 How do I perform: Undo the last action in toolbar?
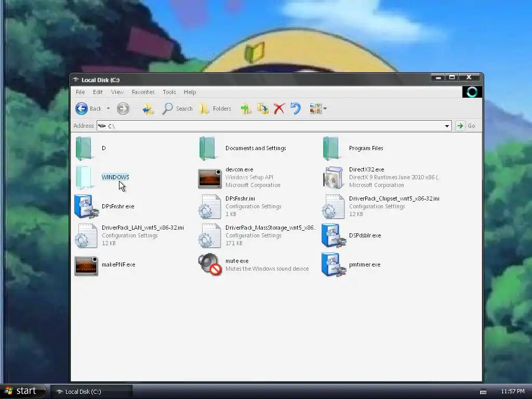[296, 109]
